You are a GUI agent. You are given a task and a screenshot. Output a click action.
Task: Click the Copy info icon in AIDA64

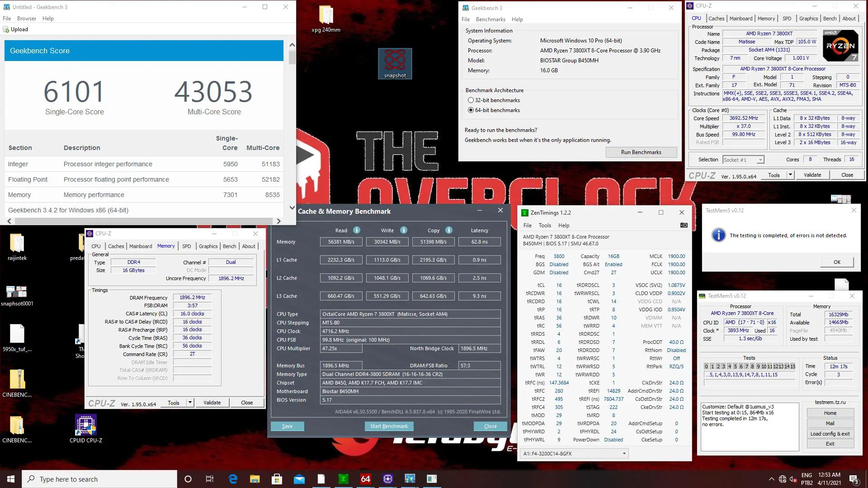[x=449, y=230]
